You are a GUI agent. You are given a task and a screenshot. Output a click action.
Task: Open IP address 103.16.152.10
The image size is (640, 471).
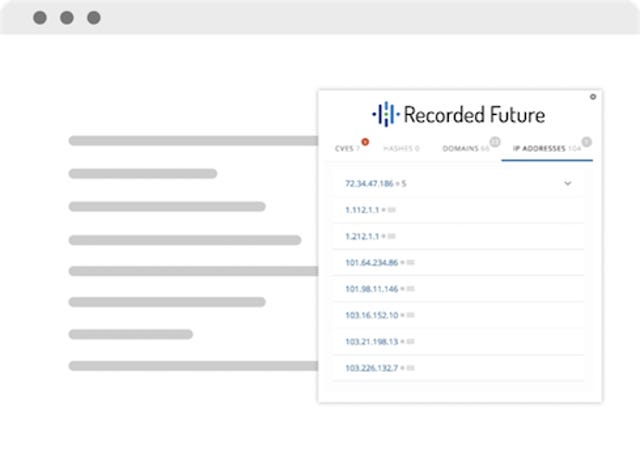(371, 315)
